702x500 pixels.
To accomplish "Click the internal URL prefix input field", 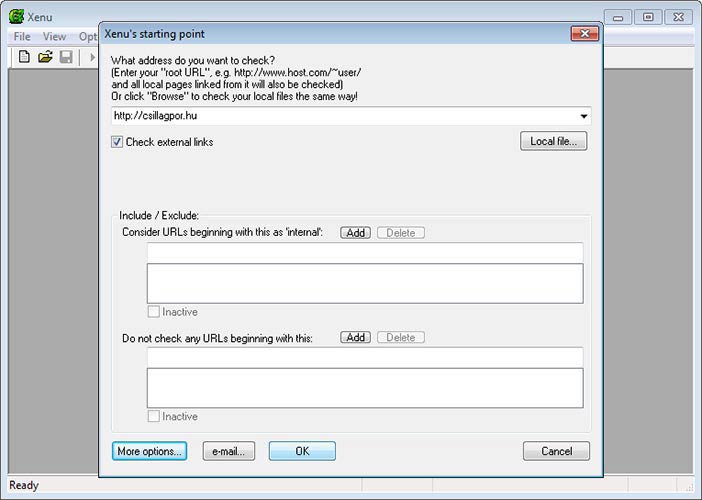I will point(364,252).
